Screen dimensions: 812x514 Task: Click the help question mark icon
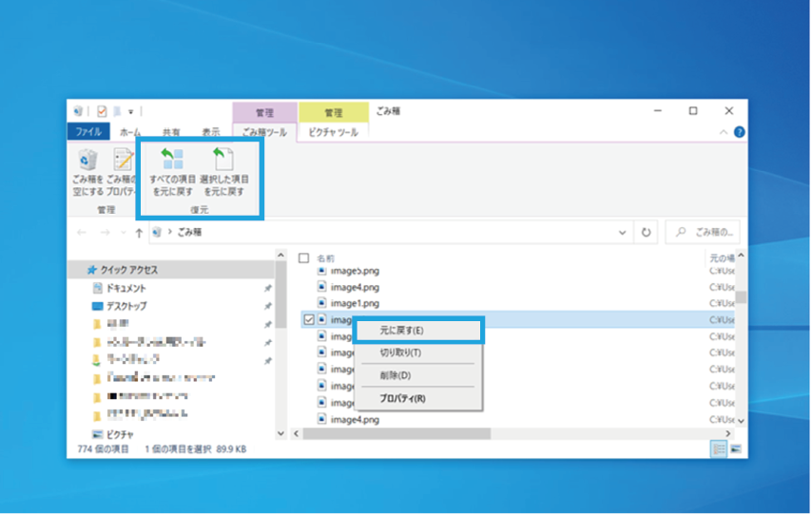click(x=739, y=132)
